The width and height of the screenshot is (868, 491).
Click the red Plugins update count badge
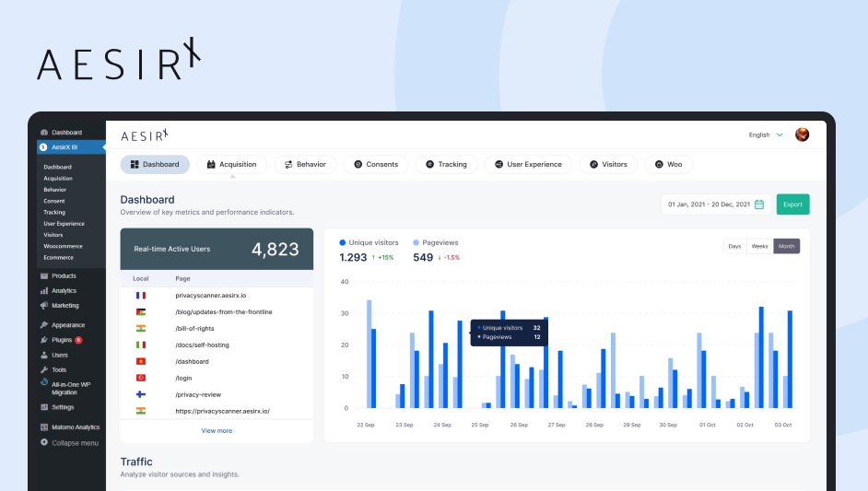point(78,340)
